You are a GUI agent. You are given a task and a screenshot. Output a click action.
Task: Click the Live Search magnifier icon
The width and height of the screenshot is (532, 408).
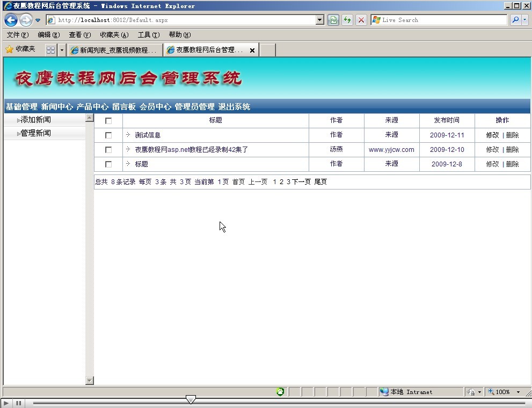pyautogui.click(x=515, y=20)
